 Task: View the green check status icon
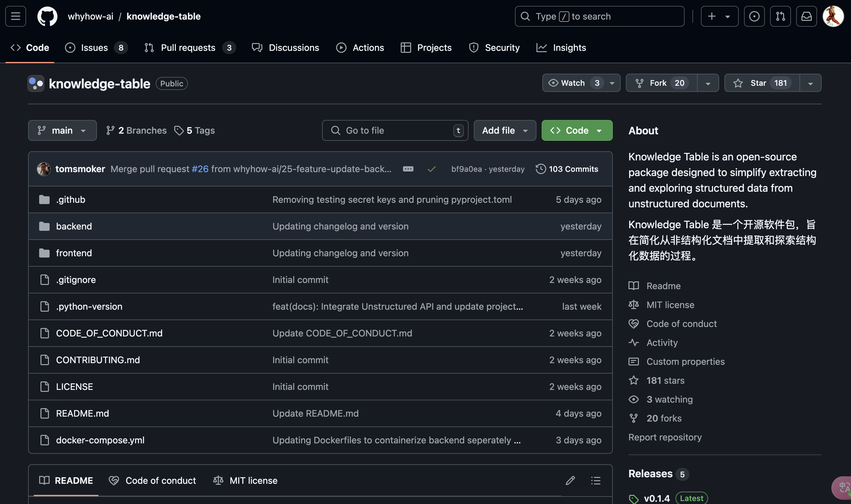432,169
